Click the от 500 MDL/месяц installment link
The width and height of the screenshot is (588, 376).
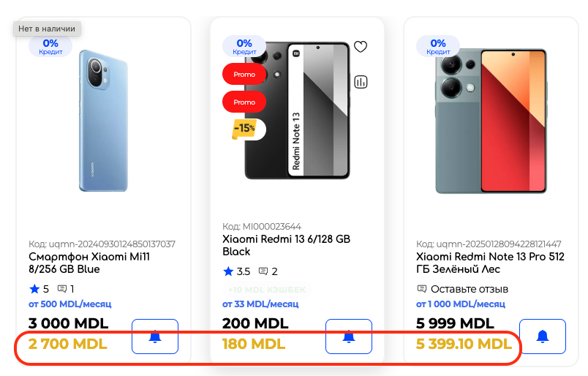(69, 304)
